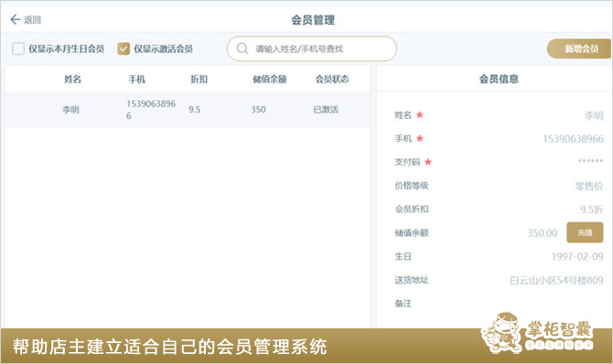Screen dimensions: 613x364
Task: Edit the 姓名 field value 李明
Action: click(x=594, y=115)
